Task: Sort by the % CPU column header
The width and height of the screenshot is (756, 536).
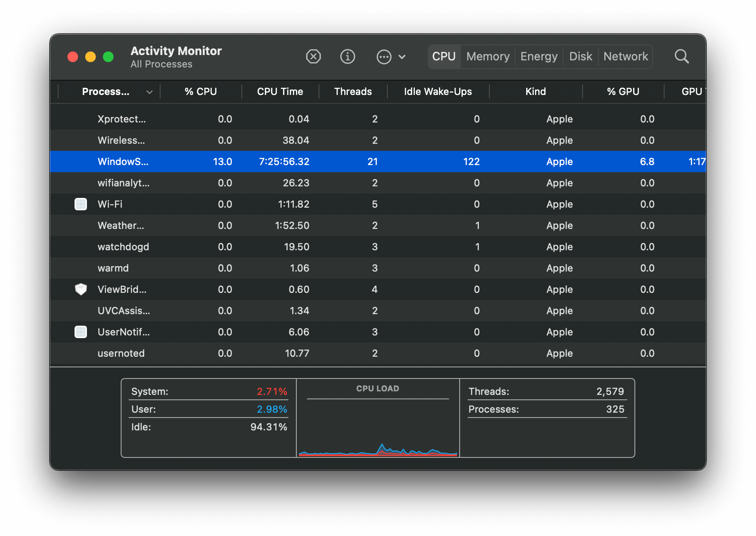Action: click(x=201, y=91)
